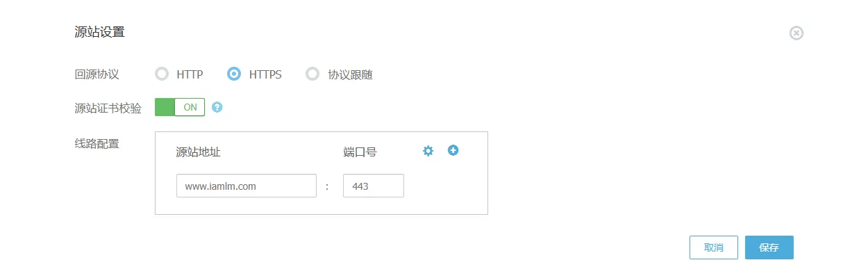Click the HTTPS label text

[265, 74]
